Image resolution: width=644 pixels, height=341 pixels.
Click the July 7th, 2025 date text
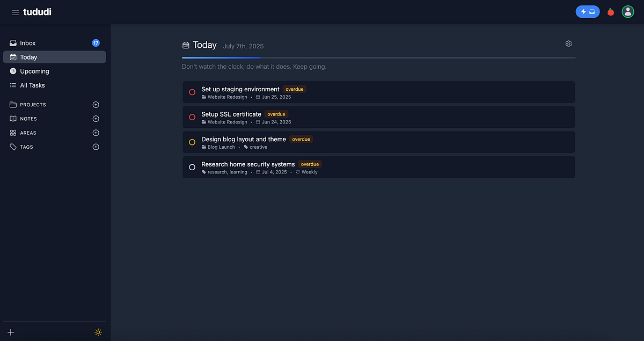pyautogui.click(x=243, y=46)
